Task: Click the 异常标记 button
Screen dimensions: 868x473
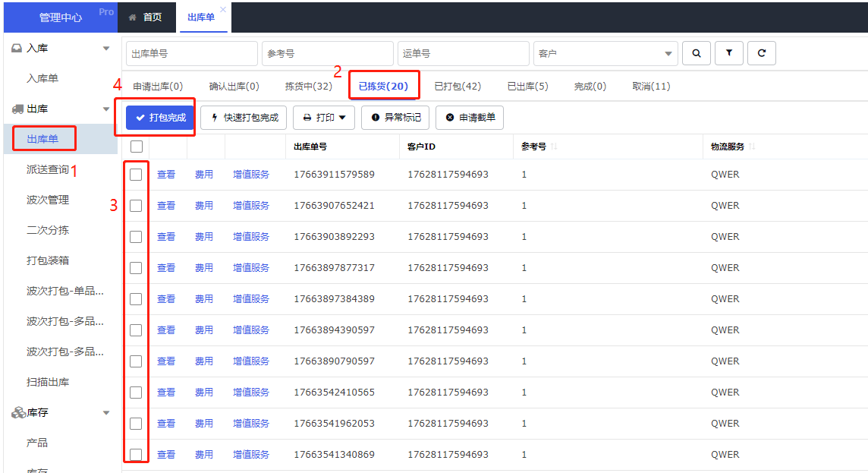Action: tap(395, 118)
